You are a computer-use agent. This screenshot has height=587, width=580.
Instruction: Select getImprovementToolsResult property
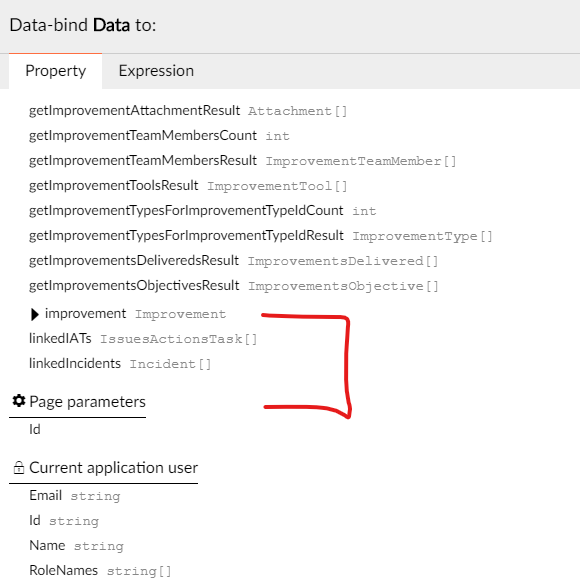(188, 186)
